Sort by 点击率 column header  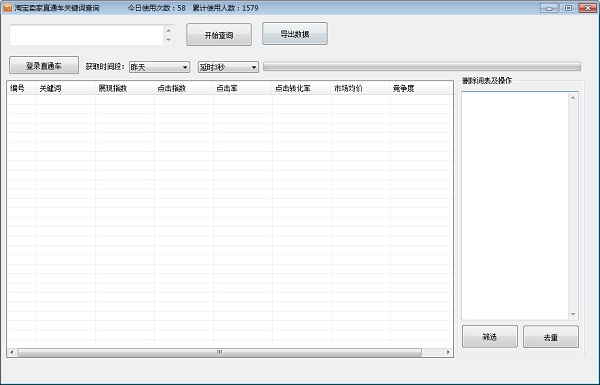243,88
